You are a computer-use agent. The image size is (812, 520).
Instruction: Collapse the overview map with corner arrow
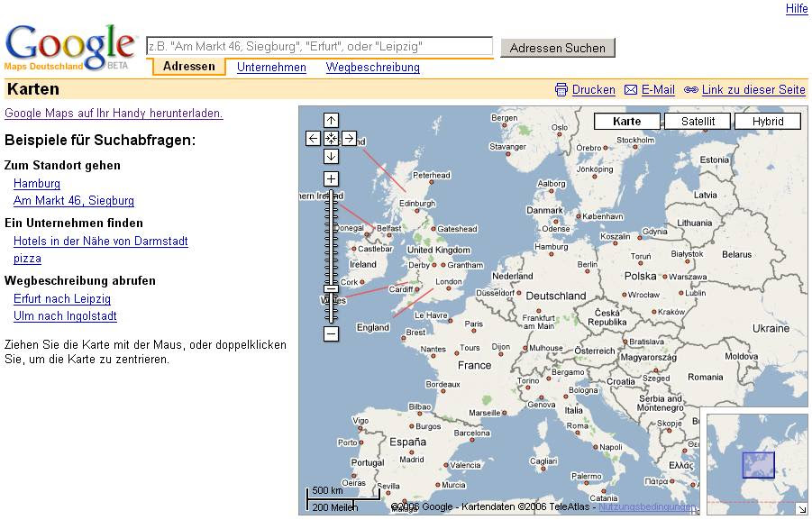(802, 509)
